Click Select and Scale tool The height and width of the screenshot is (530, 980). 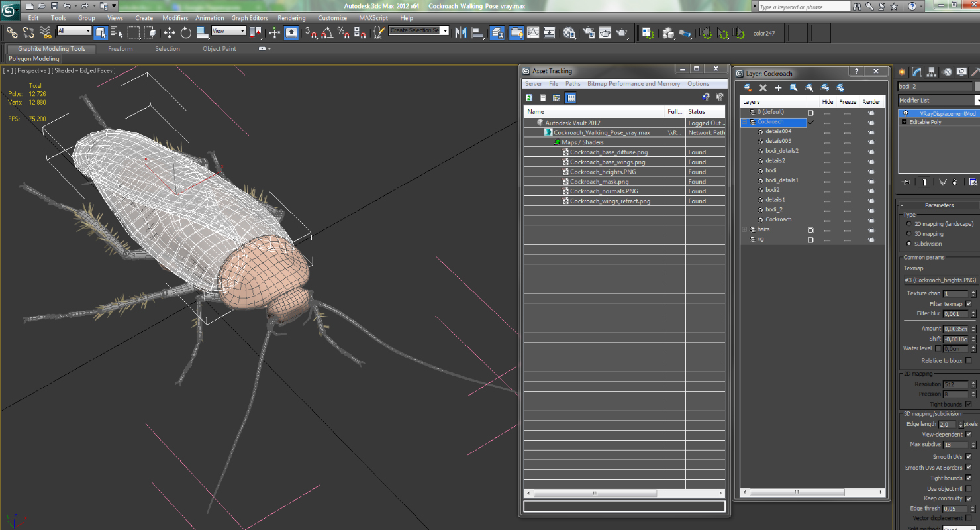(203, 32)
